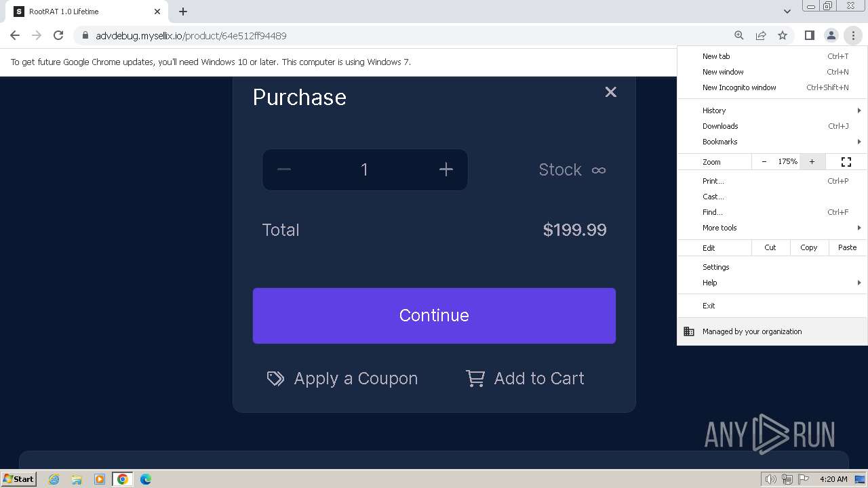Click the shopping cart icon
Viewport: 868px width, 488px height.
475,378
